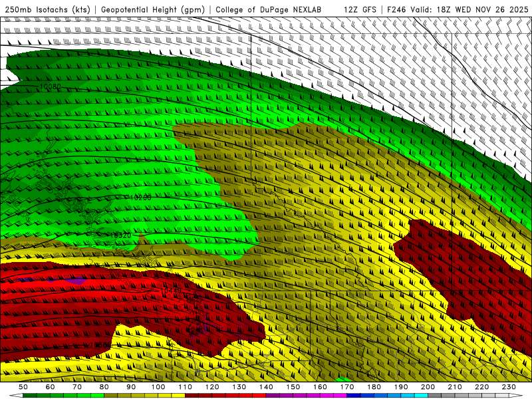Click the darkest green swatch right of 50

(x=29, y=396)
